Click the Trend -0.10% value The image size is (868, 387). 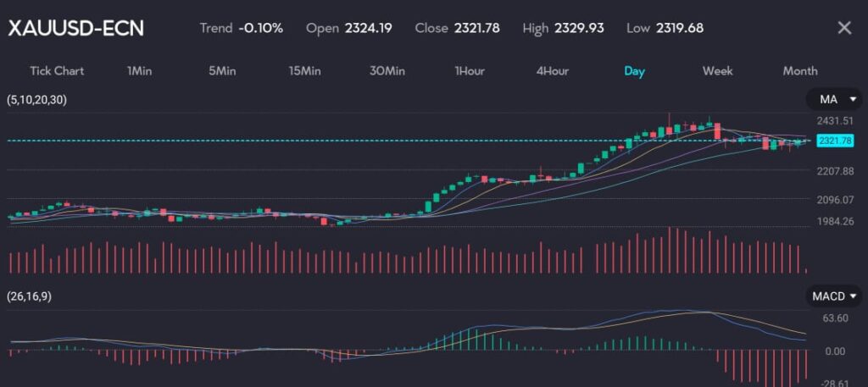tap(261, 28)
